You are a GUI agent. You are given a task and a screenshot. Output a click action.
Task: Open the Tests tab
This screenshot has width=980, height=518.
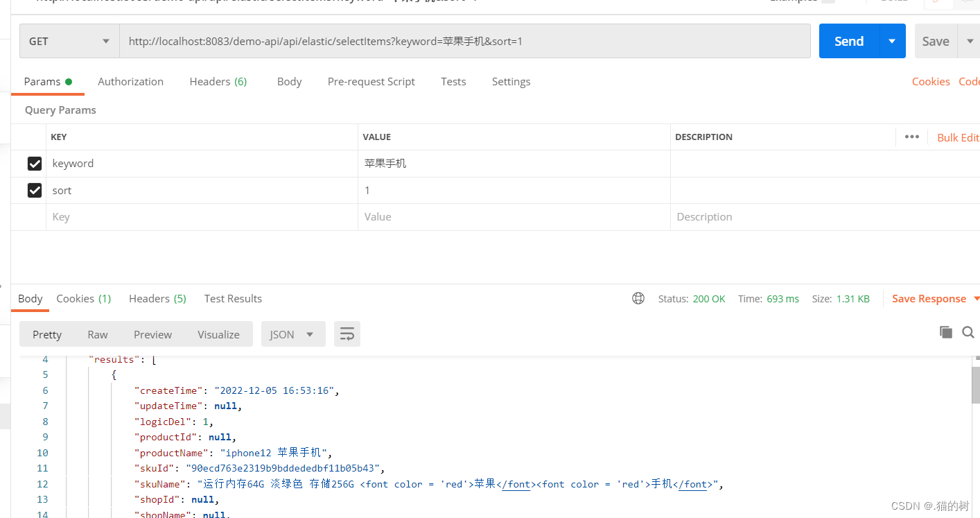tap(453, 81)
